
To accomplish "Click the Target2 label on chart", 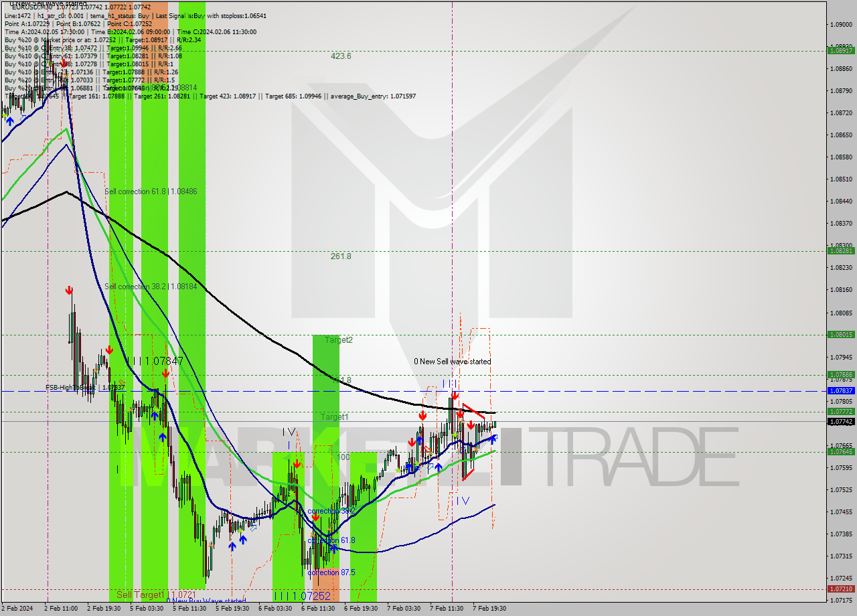I will point(339,340).
